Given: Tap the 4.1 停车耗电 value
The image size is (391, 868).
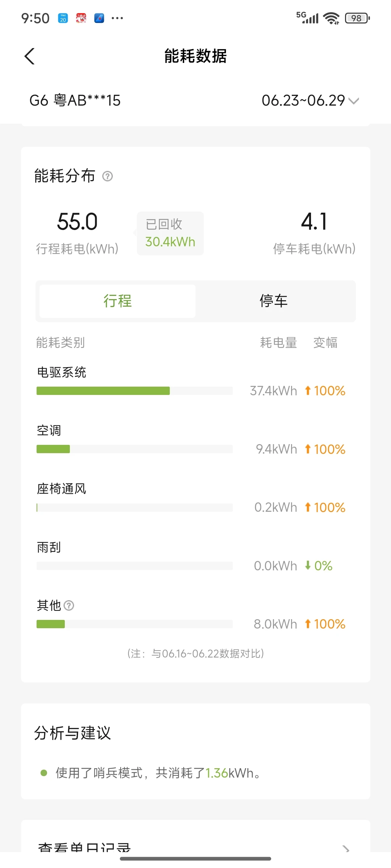Looking at the screenshot, I should [314, 221].
